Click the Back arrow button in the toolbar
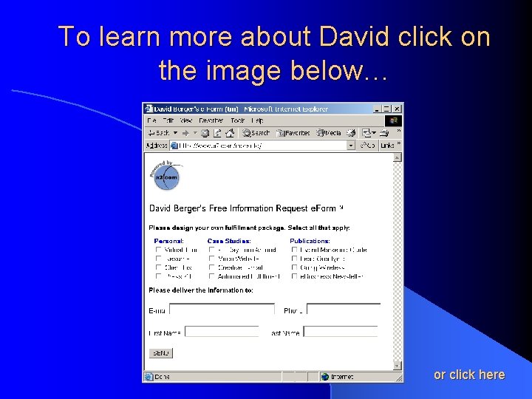Viewport: 532px width, 399px height. click(159, 133)
